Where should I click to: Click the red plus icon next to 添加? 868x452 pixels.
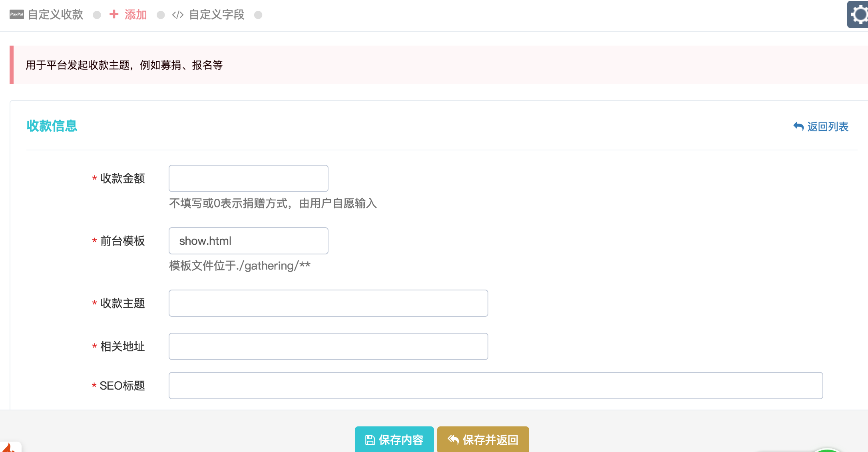click(114, 14)
